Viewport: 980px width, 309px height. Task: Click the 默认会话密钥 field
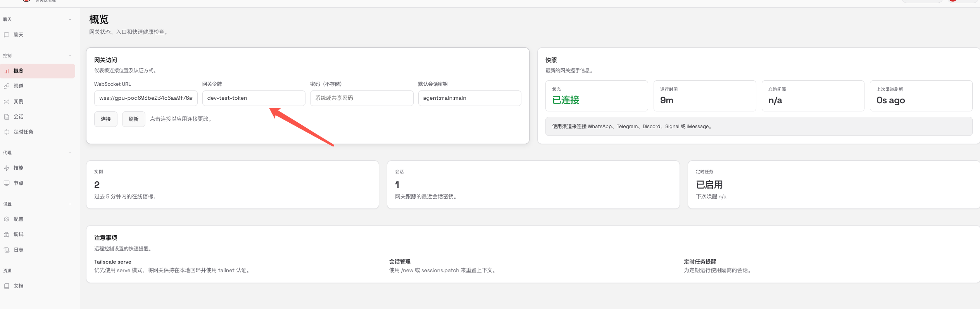pos(470,98)
